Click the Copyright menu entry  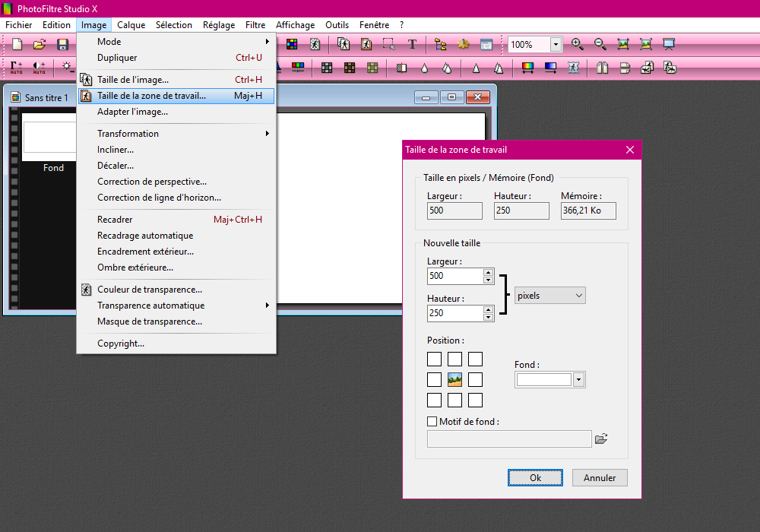(176, 344)
